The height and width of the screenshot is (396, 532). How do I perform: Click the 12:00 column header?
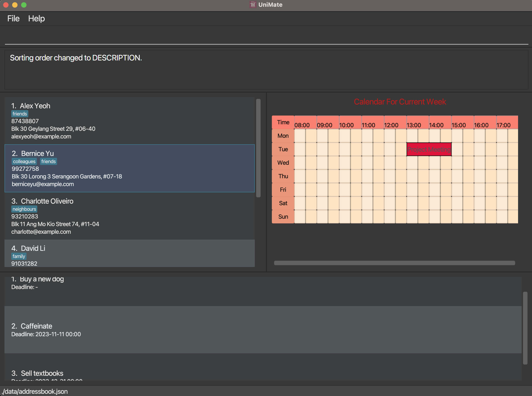tap(395, 122)
